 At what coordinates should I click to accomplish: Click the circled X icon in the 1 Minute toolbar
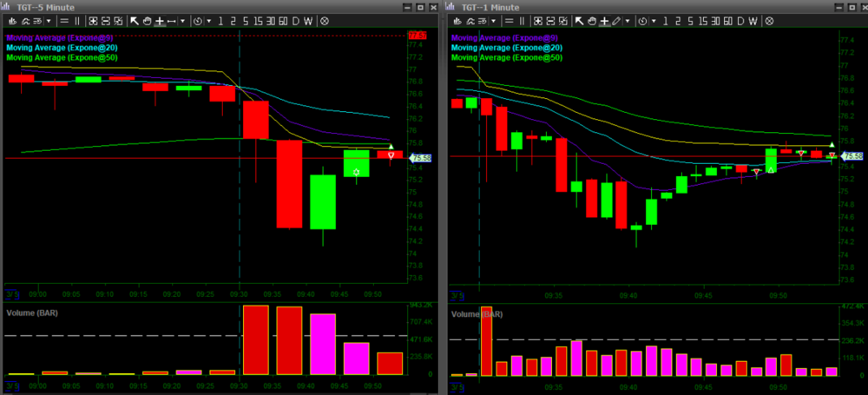(769, 20)
